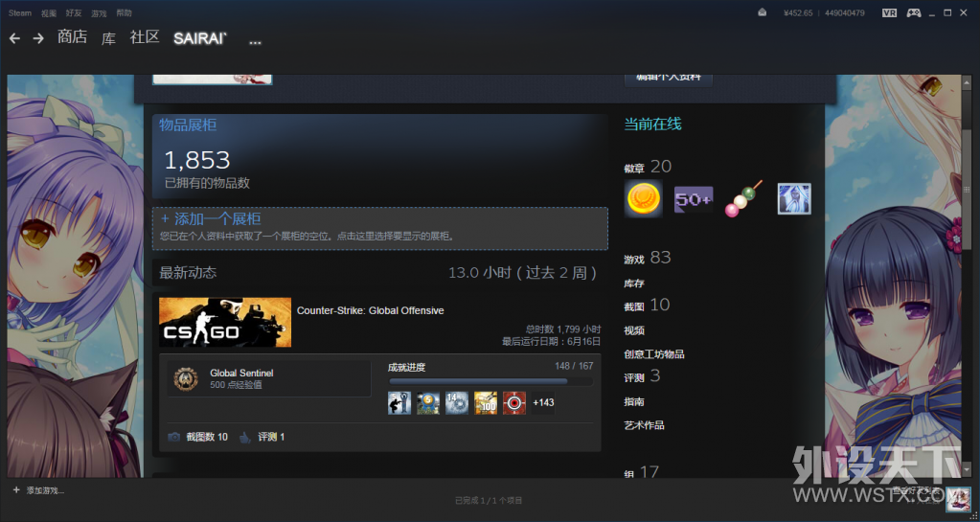The image size is (980, 522).
Task: Open 艺术作品 in sidebar
Action: 644,425
